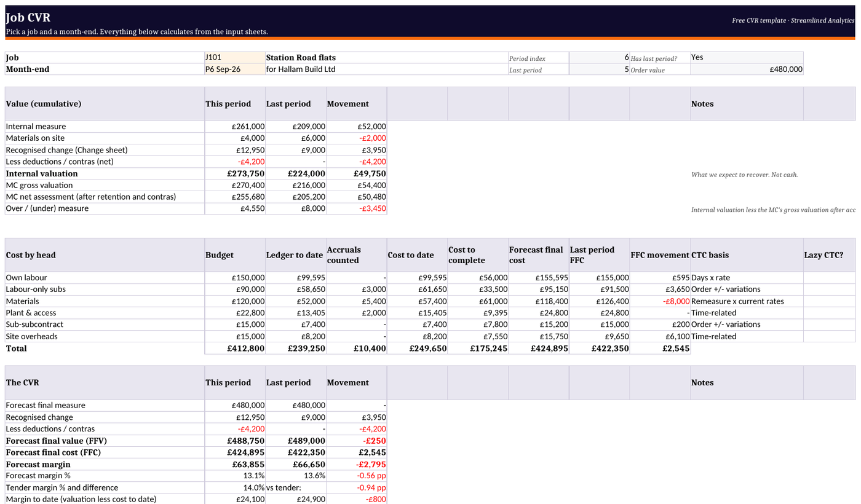Screen dimensions: 861x504
Task: Select Over / (under) measure movement -£3,450
Action: pos(356,208)
